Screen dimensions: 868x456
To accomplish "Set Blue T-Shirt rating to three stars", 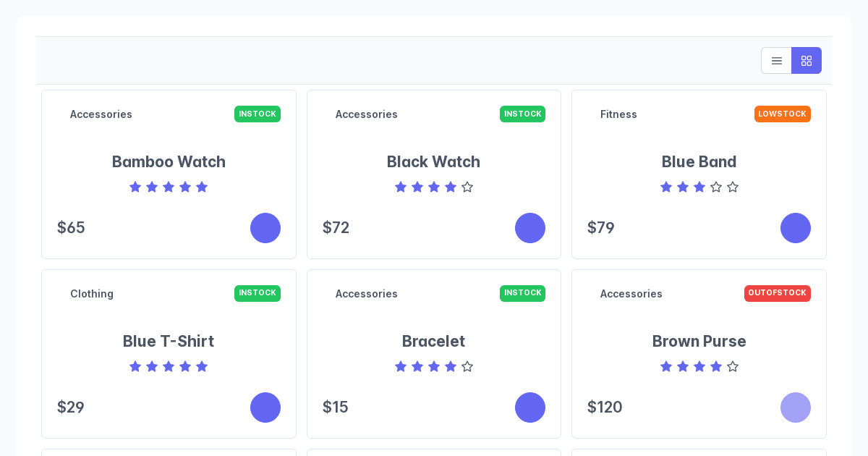I will 169,366.
